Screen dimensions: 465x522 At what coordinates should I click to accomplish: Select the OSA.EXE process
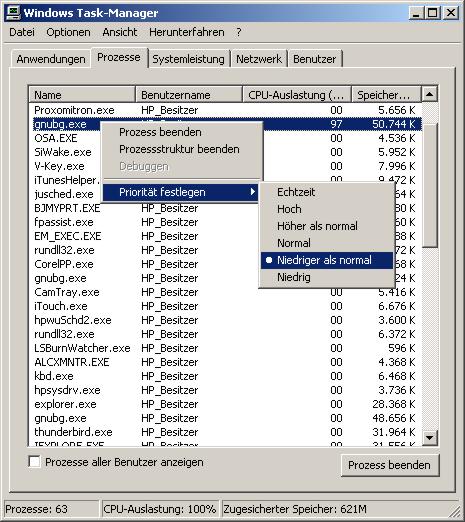point(56,138)
